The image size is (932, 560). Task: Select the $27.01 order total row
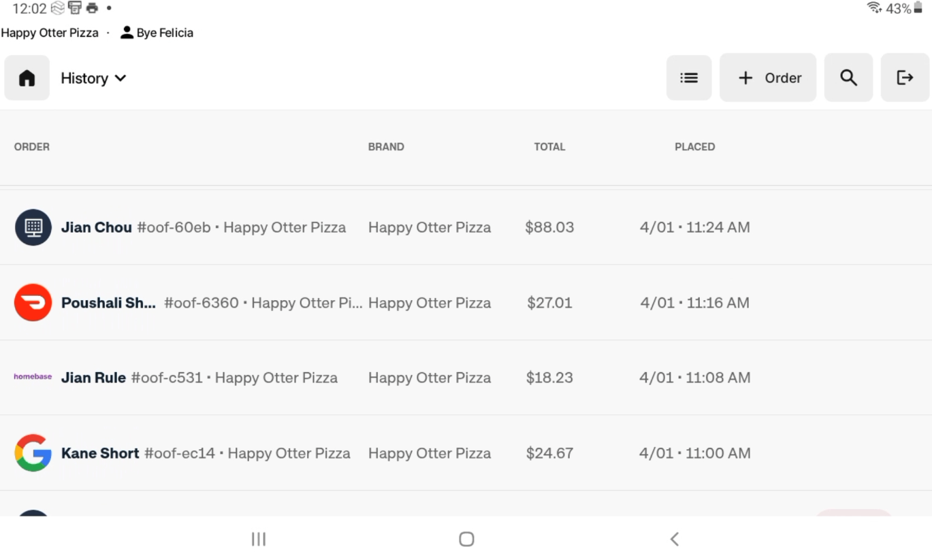[549, 303]
